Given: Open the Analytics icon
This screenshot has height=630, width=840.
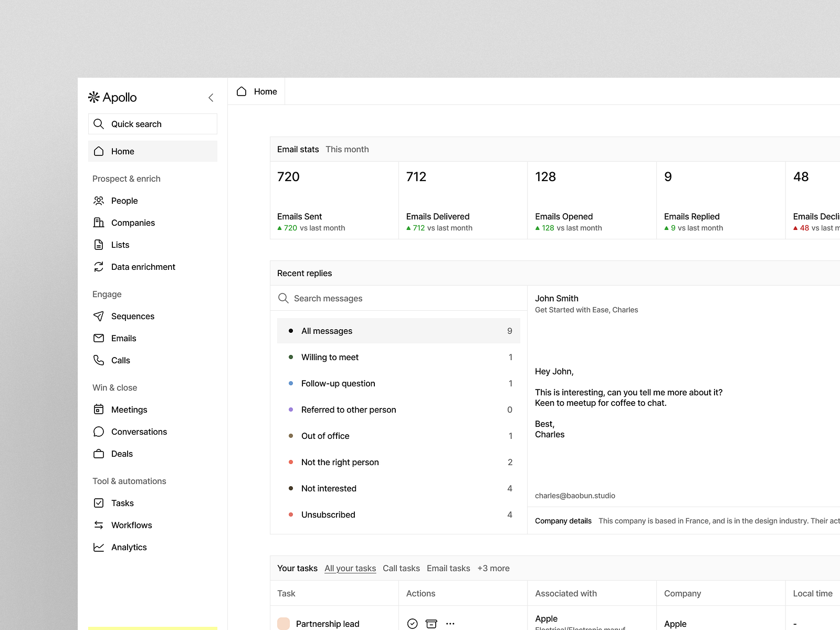Looking at the screenshot, I should [x=99, y=547].
